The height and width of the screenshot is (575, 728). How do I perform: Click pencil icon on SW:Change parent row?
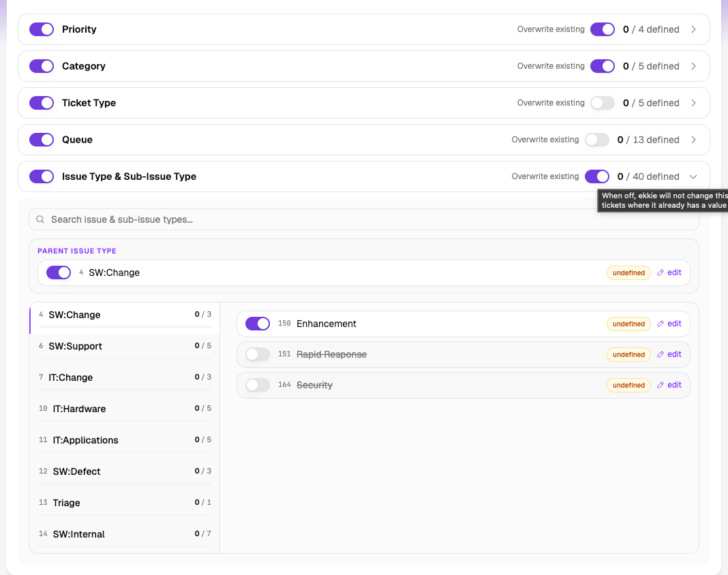click(x=661, y=273)
